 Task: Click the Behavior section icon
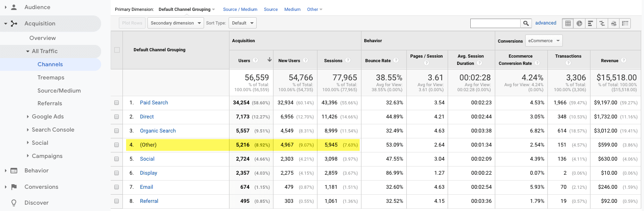(14, 171)
